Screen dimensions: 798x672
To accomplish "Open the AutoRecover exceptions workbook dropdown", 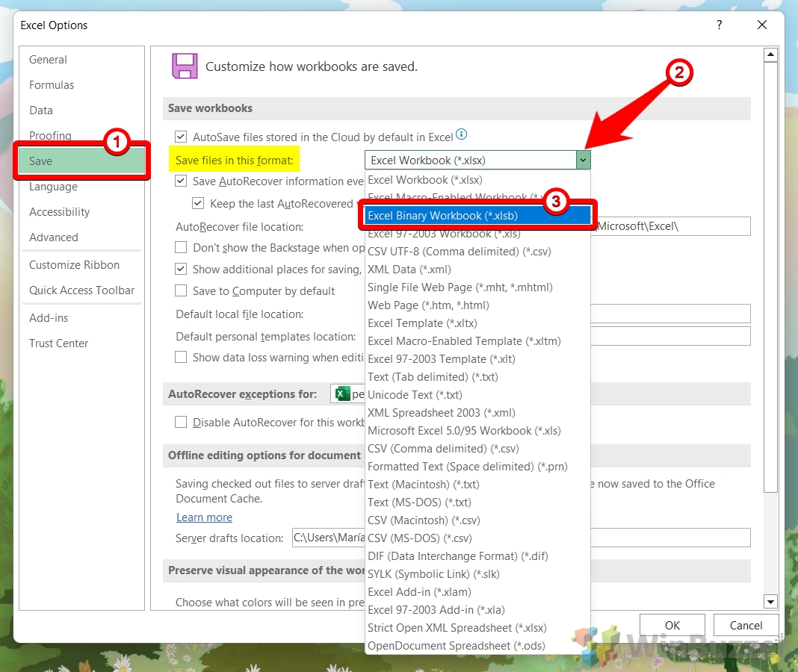I will 347,393.
